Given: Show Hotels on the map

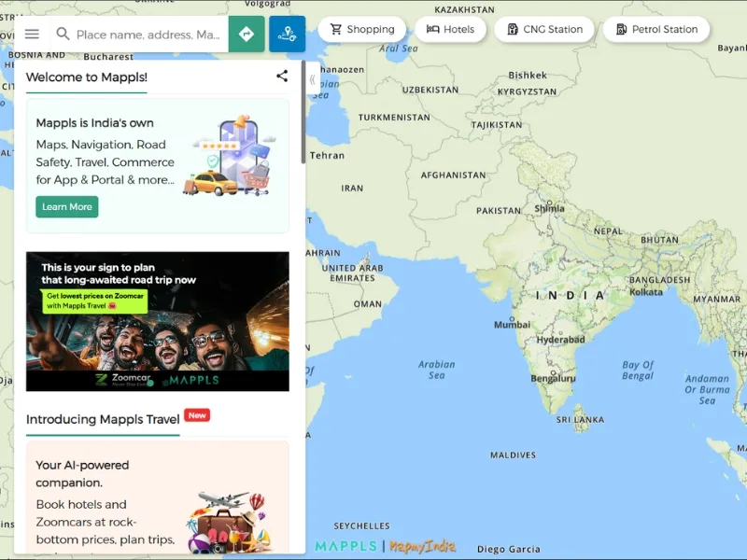Looking at the screenshot, I should (451, 30).
